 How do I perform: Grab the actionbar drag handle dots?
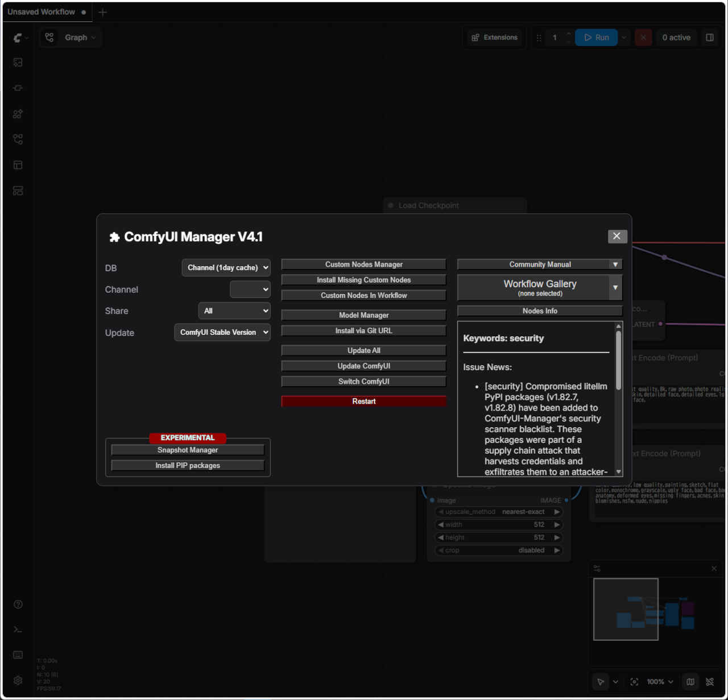(539, 38)
